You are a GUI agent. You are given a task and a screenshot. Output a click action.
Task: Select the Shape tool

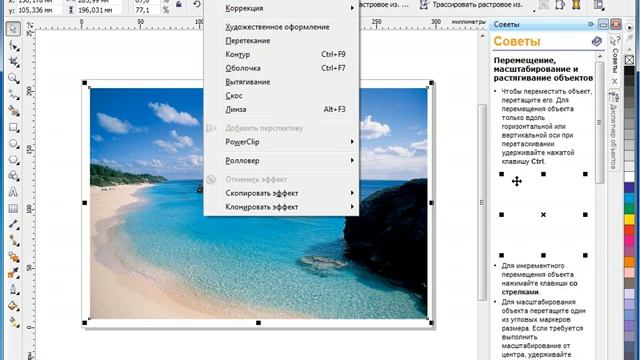13,46
